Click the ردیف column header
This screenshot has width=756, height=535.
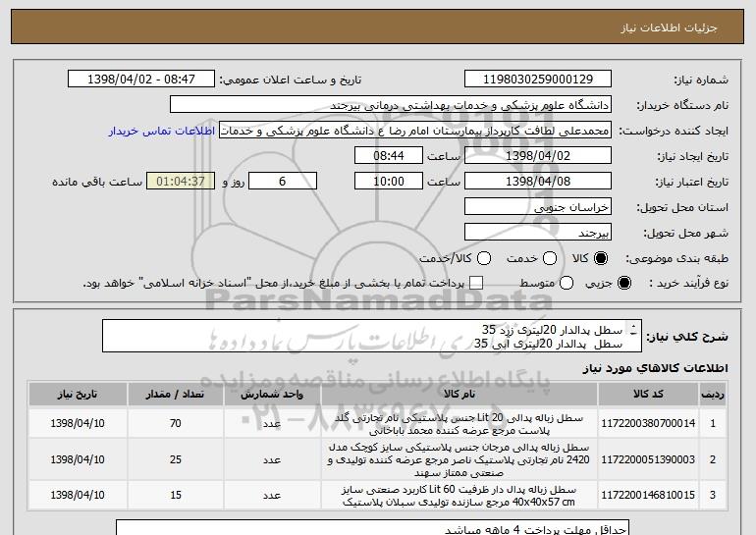click(x=713, y=395)
